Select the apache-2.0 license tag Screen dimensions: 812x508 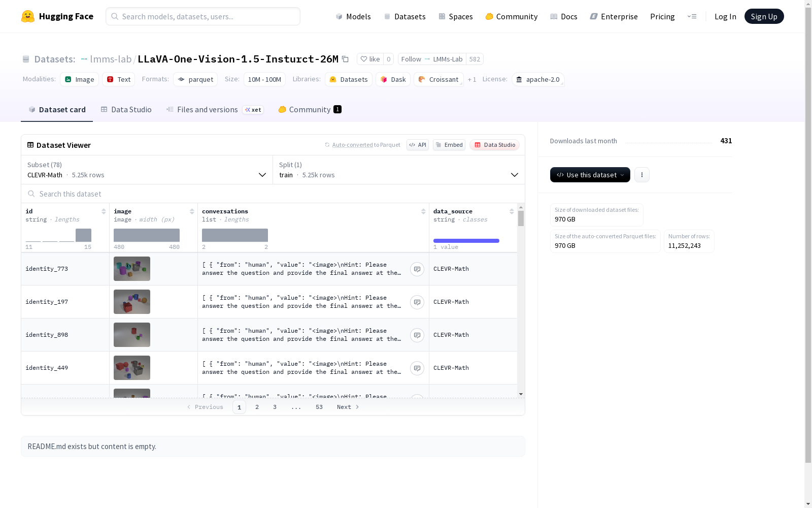(538, 79)
